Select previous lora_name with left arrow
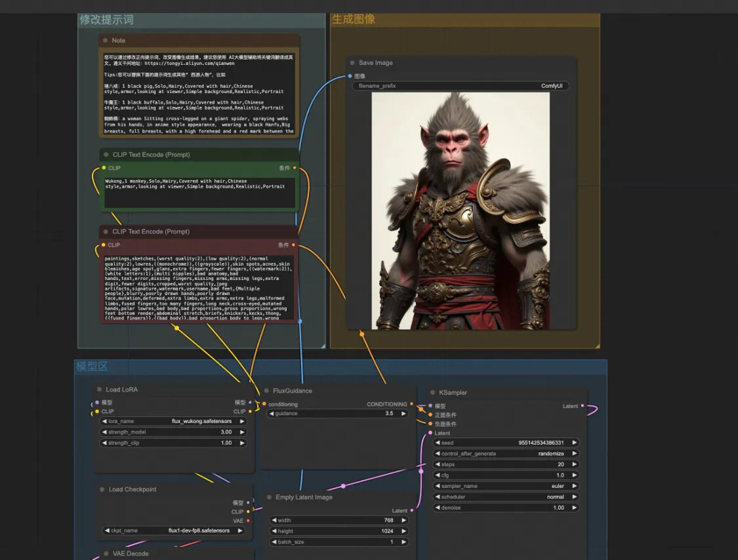Screen dimensions: 738x560 [x=104, y=421]
